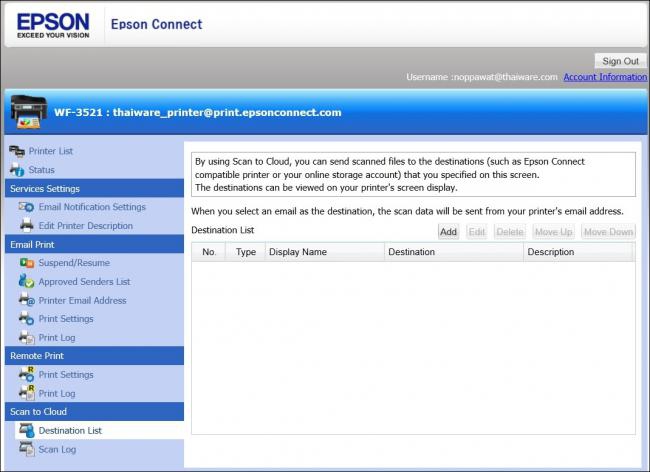This screenshot has height=472, width=650.
Task: Click the Display Name column header
Action: [325, 252]
